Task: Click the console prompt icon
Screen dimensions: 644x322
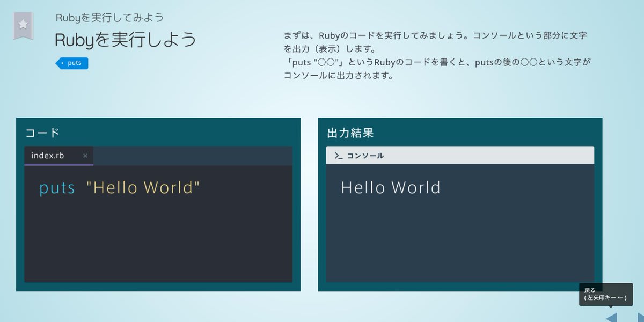Action: [x=338, y=156]
